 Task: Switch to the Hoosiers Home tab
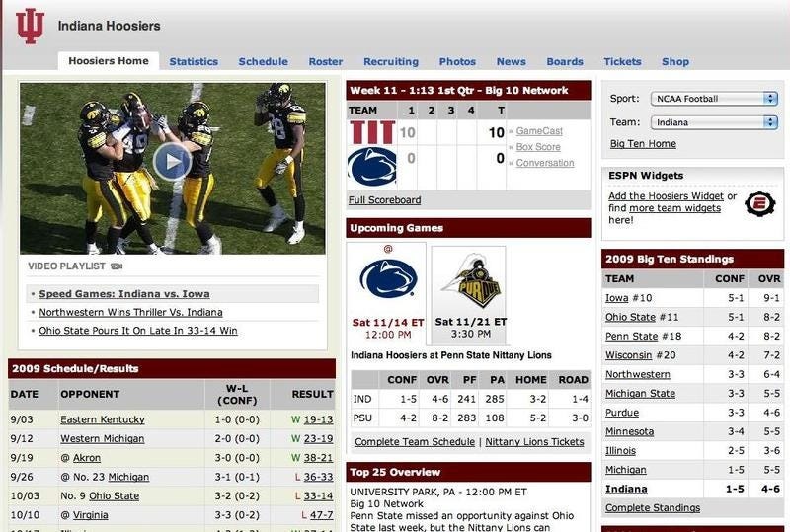109,61
